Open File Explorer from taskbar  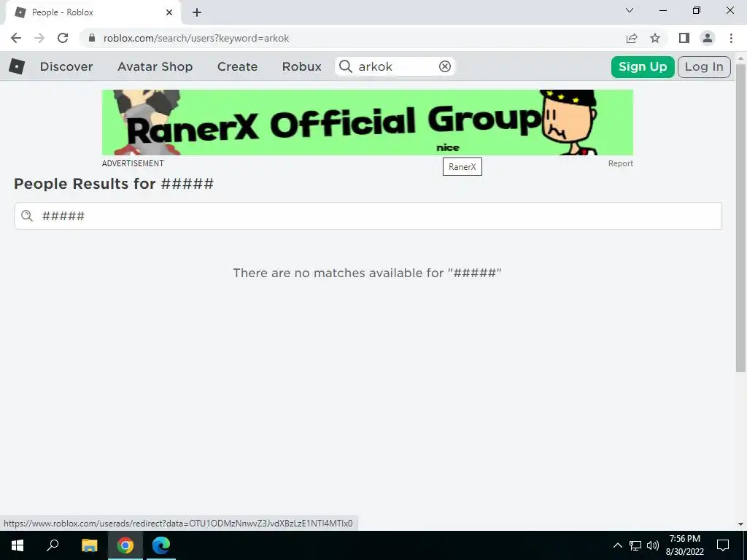tap(89, 545)
